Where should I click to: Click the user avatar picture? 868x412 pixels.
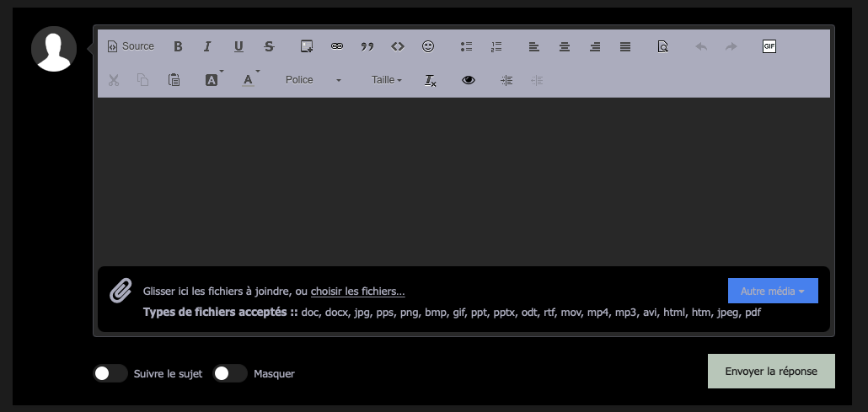(54, 48)
